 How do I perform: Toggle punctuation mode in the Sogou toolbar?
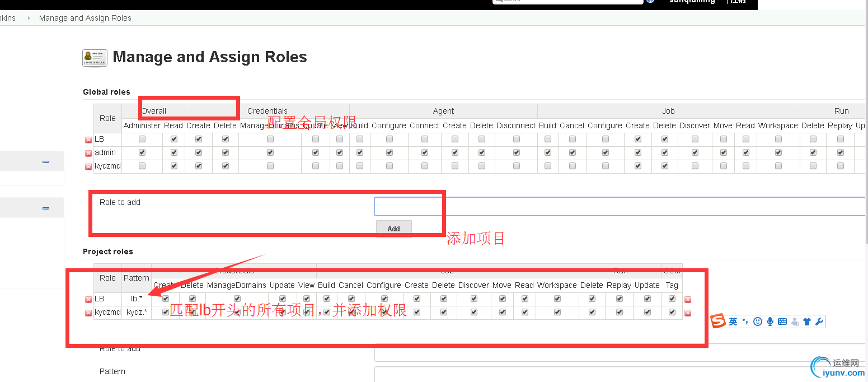(745, 322)
